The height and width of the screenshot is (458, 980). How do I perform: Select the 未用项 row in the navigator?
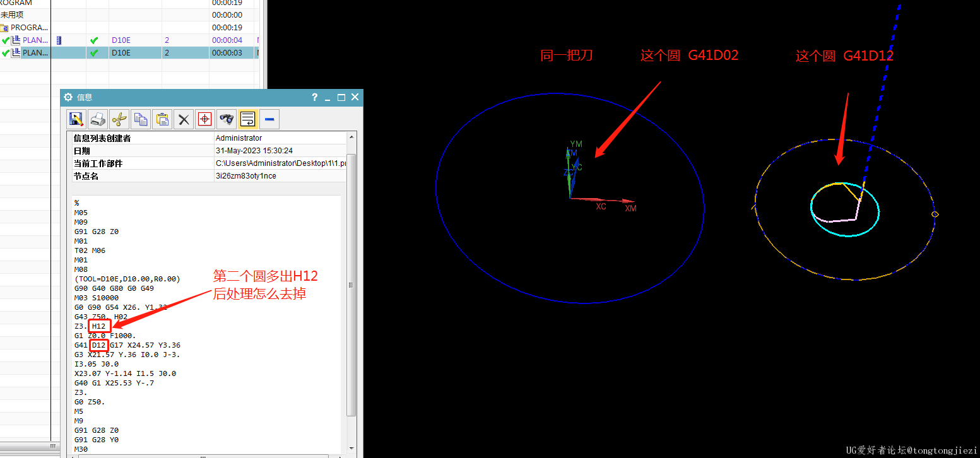pyautogui.click(x=12, y=15)
